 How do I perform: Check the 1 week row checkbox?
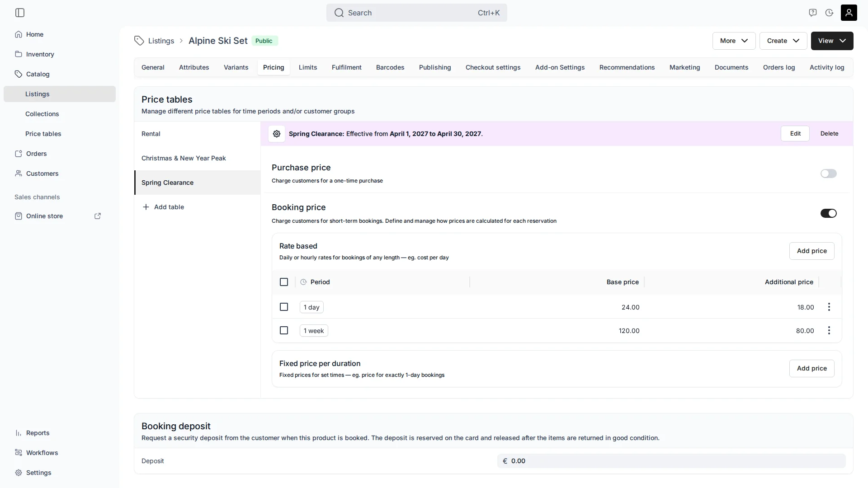point(284,331)
